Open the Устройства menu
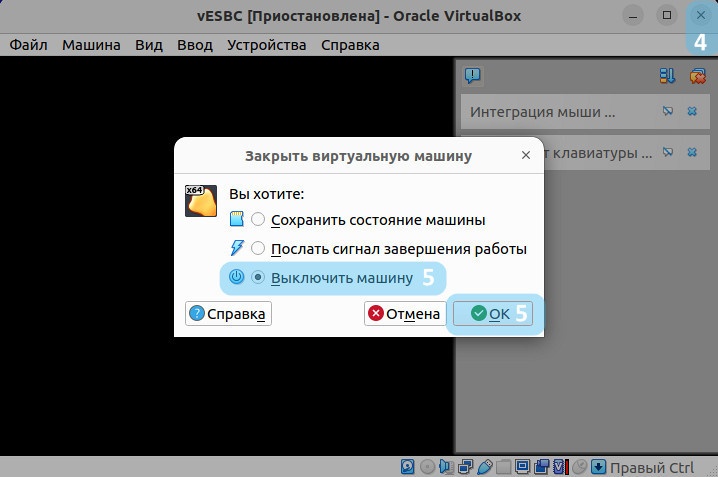Image resolution: width=718 pixels, height=477 pixels. [x=267, y=45]
